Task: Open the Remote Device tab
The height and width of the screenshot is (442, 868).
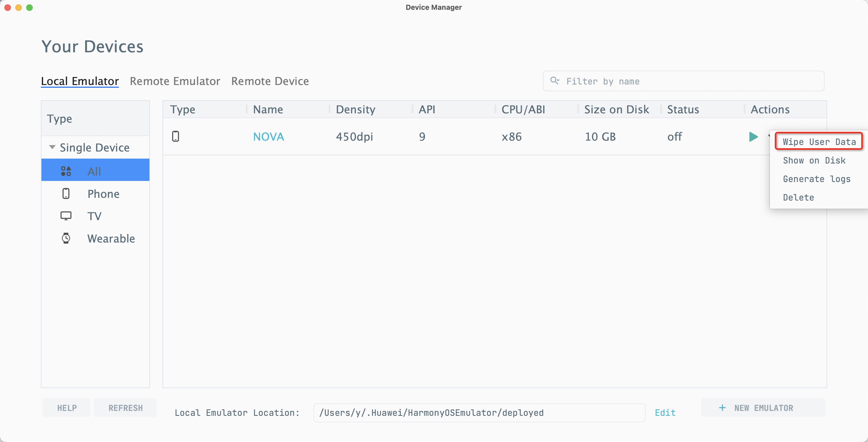Action: [x=270, y=81]
